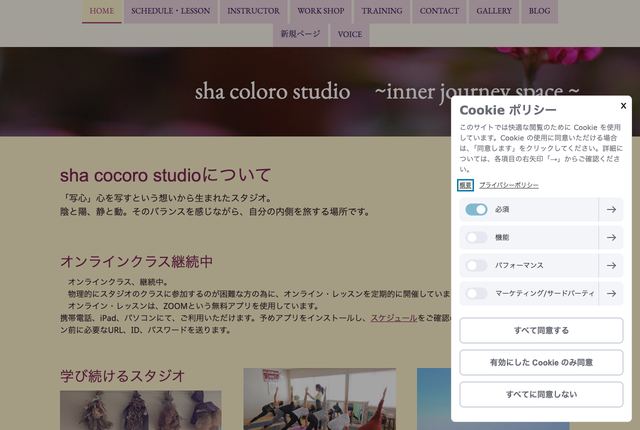Click the 学び続けるスタジオ heading

point(122,376)
